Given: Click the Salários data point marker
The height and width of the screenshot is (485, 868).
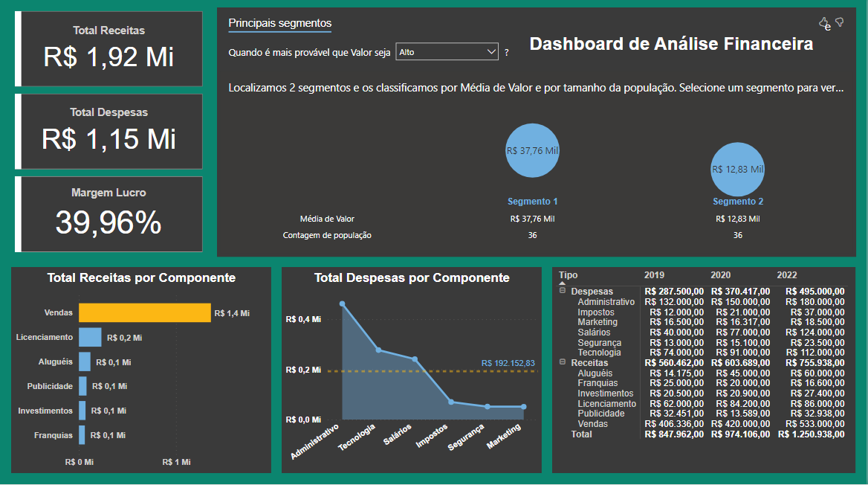Looking at the screenshot, I should click(415, 359).
